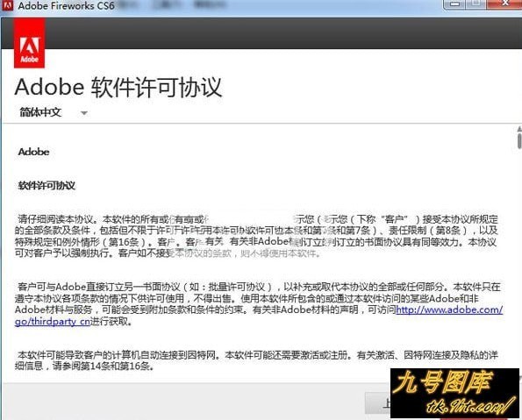This screenshot has height=420, width=522.
Task: Click the bold Adobe text in agreement
Action: click(x=33, y=152)
